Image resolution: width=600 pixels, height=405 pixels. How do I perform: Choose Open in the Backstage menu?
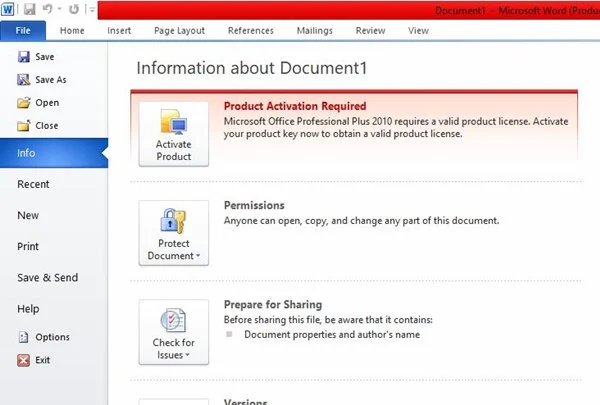pos(47,103)
